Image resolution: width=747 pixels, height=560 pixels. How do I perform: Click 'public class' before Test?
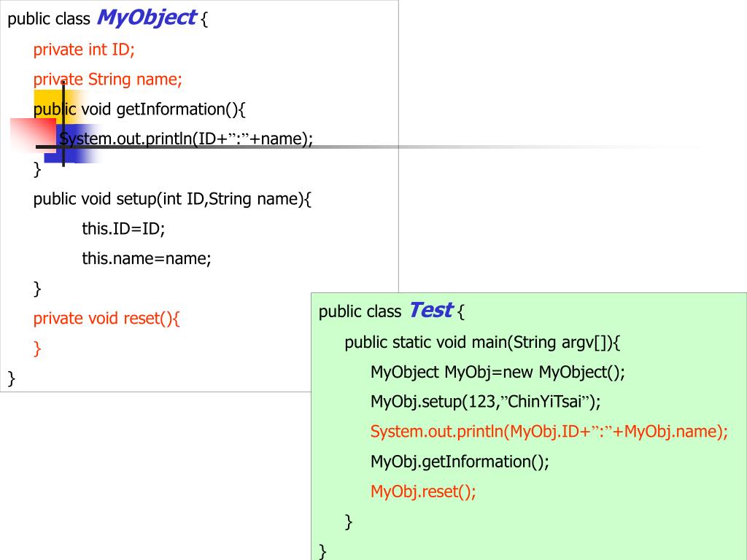360,311
